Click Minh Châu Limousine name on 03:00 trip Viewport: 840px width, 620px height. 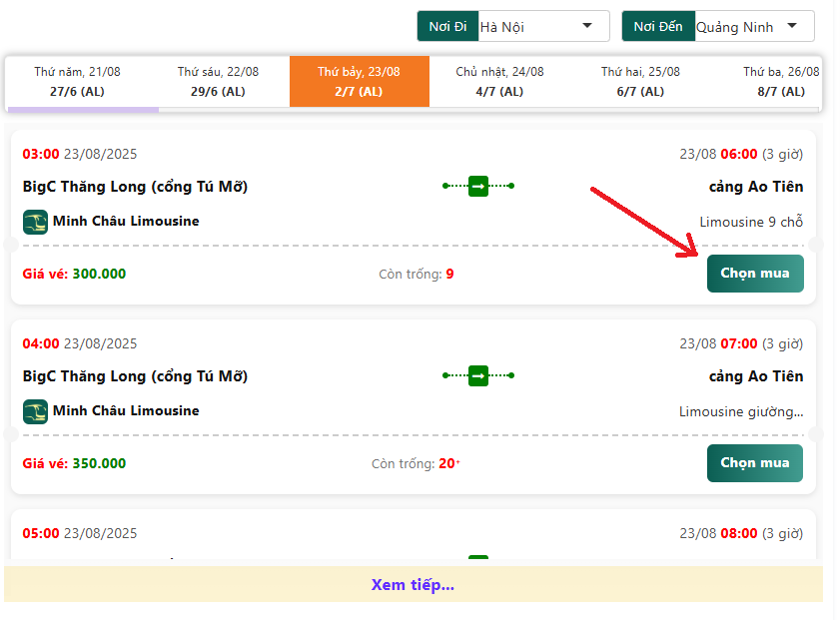click(126, 221)
